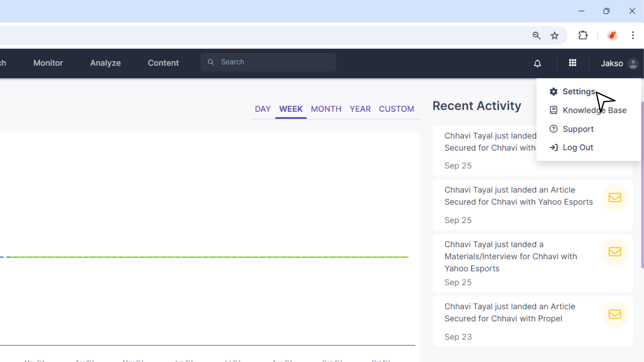Minimize the browser window

[581, 11]
